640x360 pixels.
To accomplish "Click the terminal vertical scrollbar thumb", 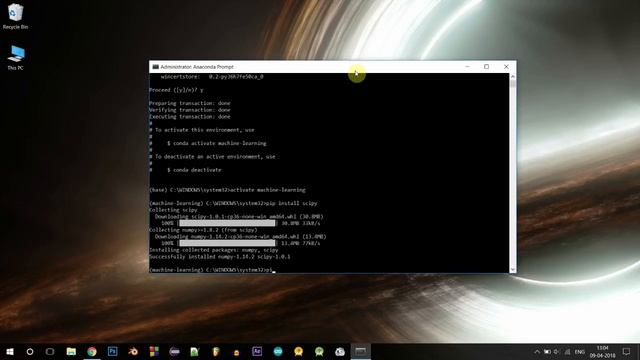I will [513, 84].
